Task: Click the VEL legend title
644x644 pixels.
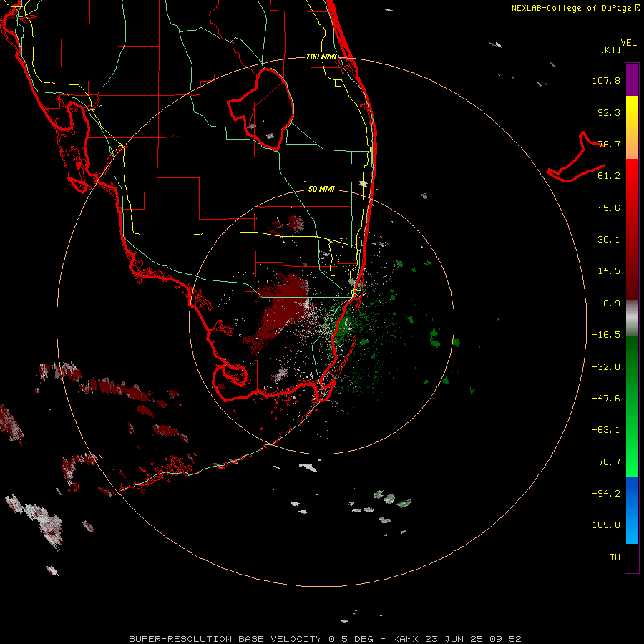Action: (x=629, y=43)
